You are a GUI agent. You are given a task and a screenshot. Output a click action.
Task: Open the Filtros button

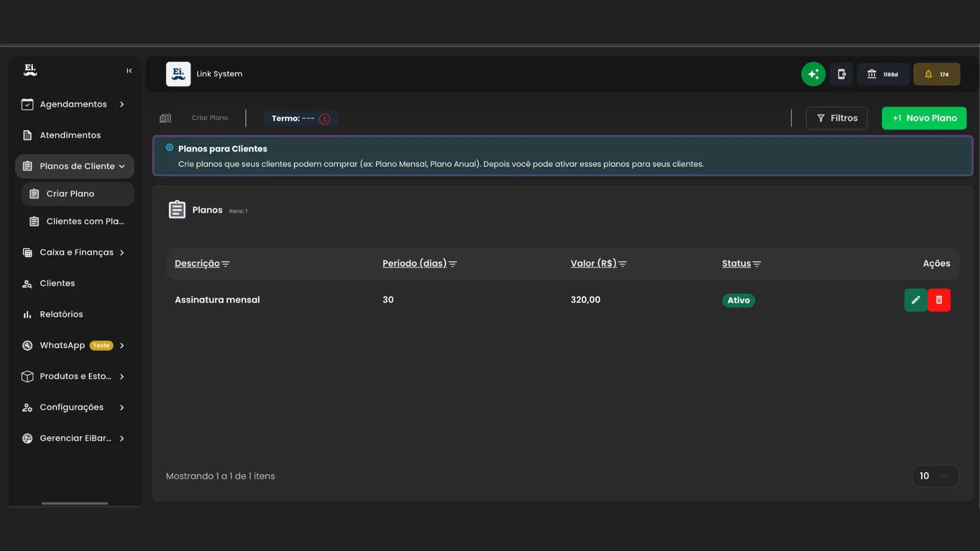click(x=837, y=118)
